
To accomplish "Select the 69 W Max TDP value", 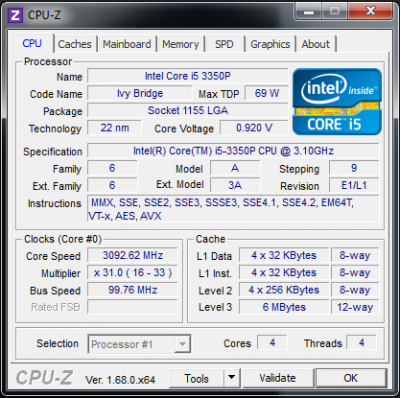I will tap(267, 93).
